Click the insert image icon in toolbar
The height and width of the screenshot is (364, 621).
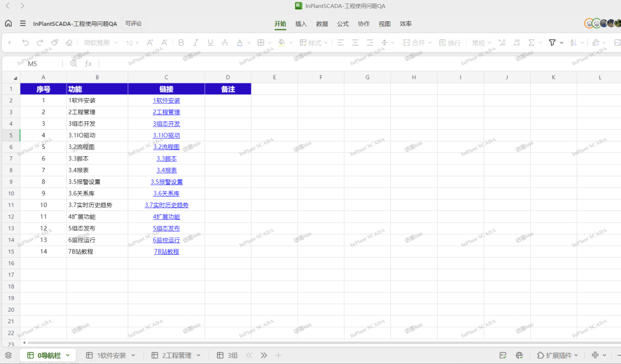tap(617, 43)
